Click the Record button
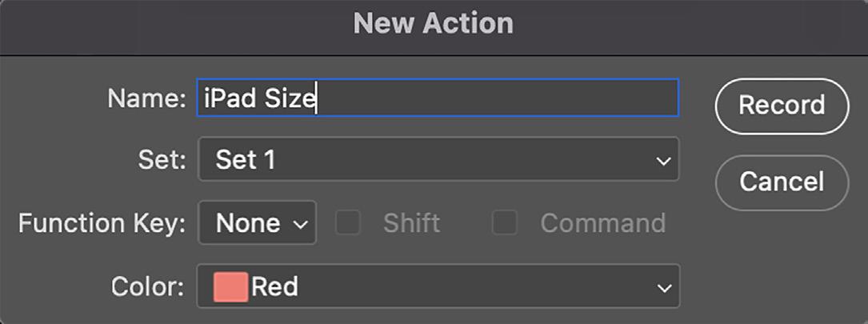Screen dimensions: 868x324 (781, 106)
